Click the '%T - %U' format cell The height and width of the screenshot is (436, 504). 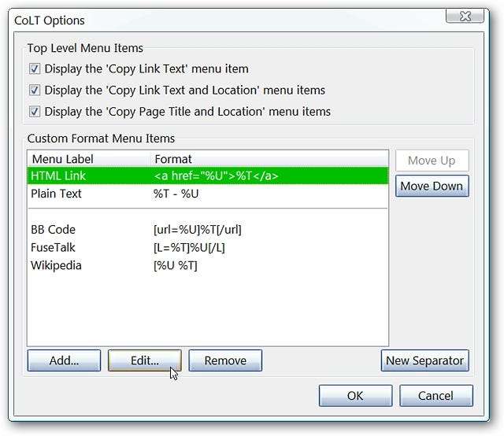click(x=176, y=194)
